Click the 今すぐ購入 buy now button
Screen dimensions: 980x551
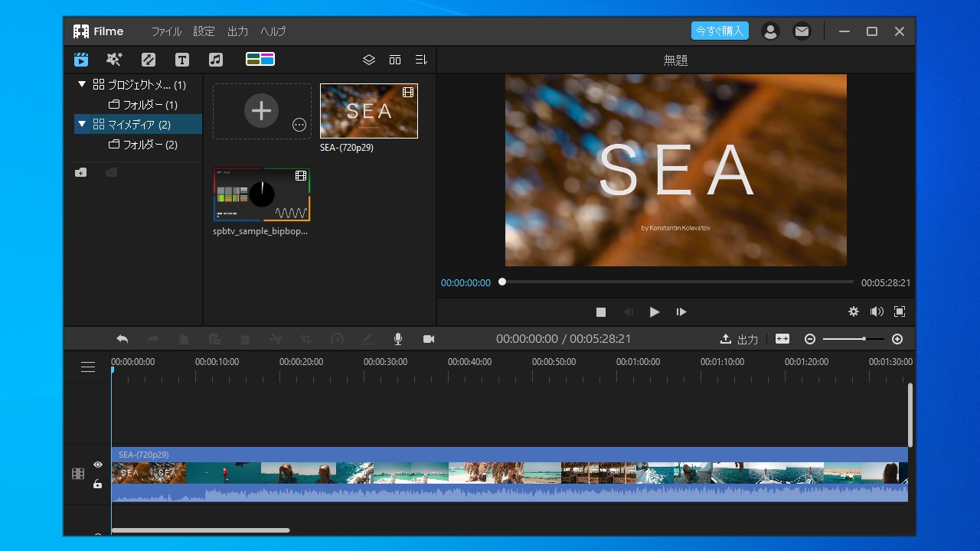click(720, 31)
